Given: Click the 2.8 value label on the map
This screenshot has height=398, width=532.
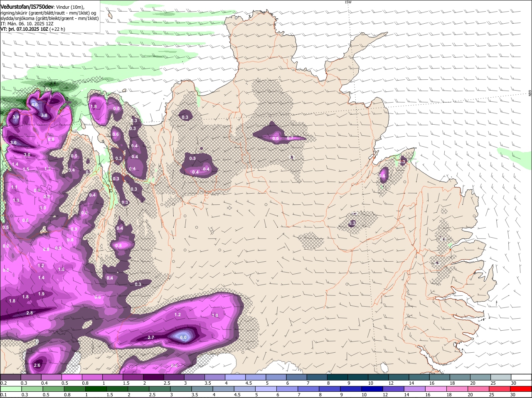Looking at the screenshot, I should click(x=30, y=313).
